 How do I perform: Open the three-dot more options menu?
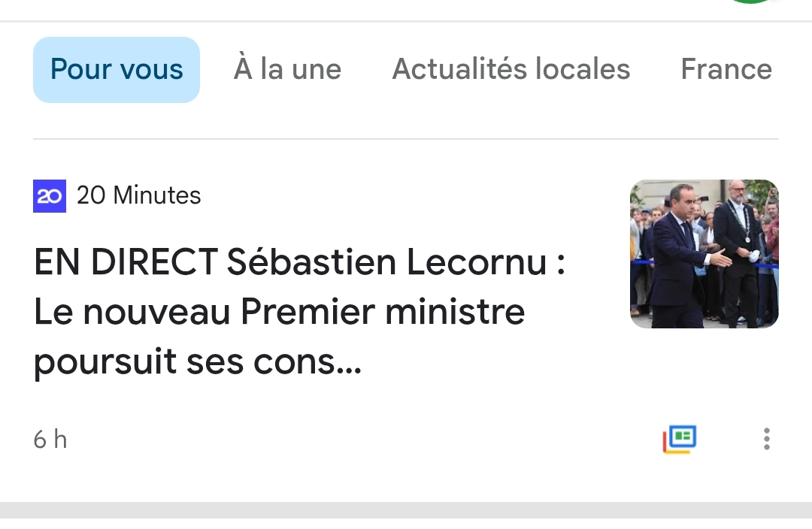(x=766, y=439)
